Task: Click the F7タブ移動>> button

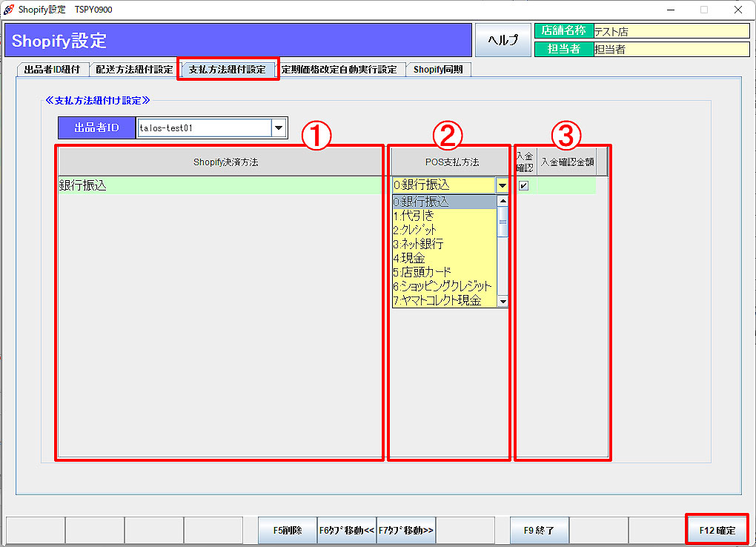Action: [x=406, y=530]
